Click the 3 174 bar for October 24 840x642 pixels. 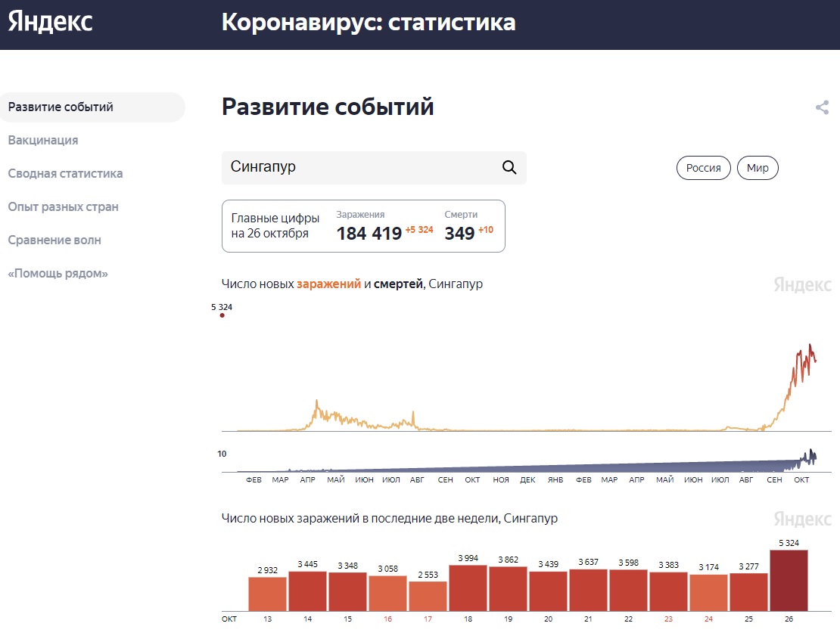pyautogui.click(x=709, y=593)
